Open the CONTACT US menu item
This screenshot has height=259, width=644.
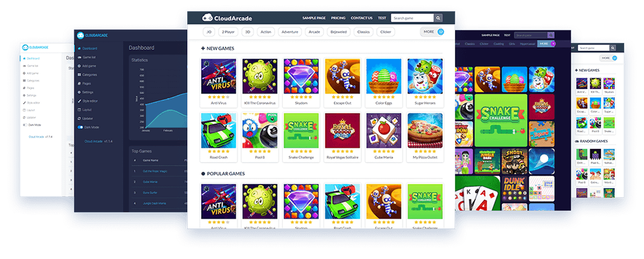point(362,18)
